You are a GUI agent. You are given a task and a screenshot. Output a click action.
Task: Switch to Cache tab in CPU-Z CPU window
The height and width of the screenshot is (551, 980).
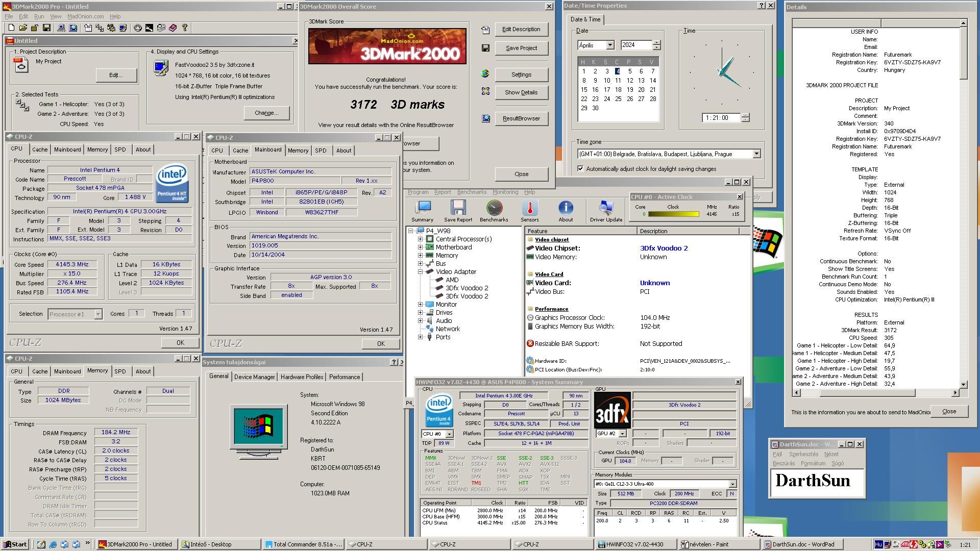[x=40, y=149]
